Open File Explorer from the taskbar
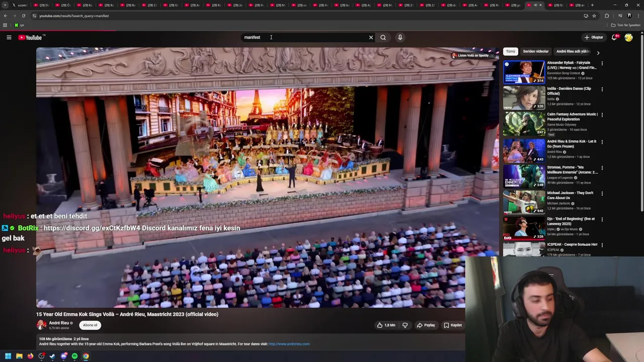644x362 pixels. coord(19,356)
